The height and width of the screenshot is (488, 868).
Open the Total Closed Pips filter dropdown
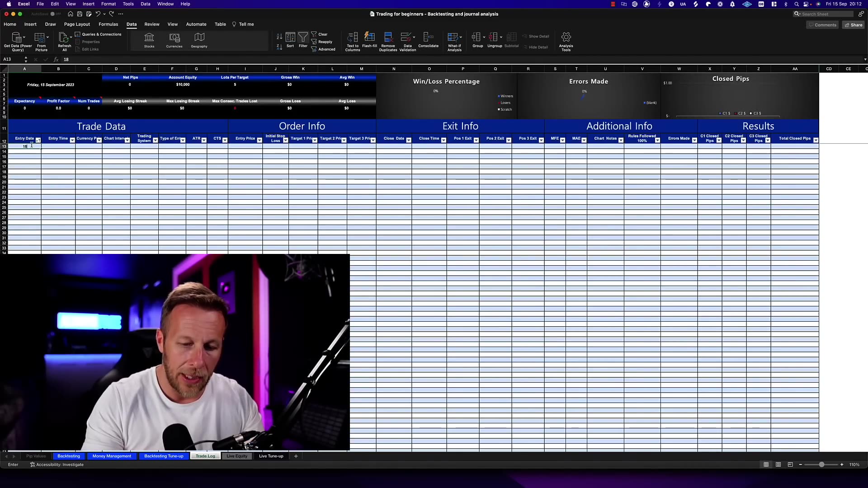point(816,141)
